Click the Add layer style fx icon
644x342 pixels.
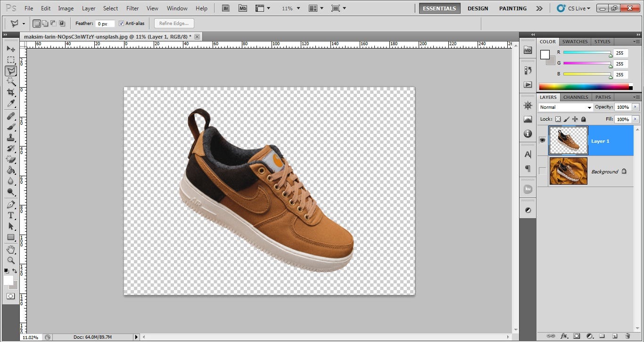click(x=564, y=336)
